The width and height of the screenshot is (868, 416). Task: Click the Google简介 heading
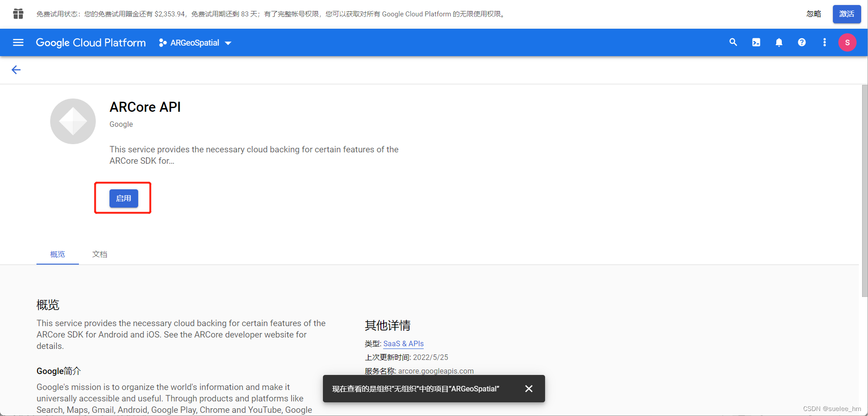pyautogui.click(x=58, y=371)
